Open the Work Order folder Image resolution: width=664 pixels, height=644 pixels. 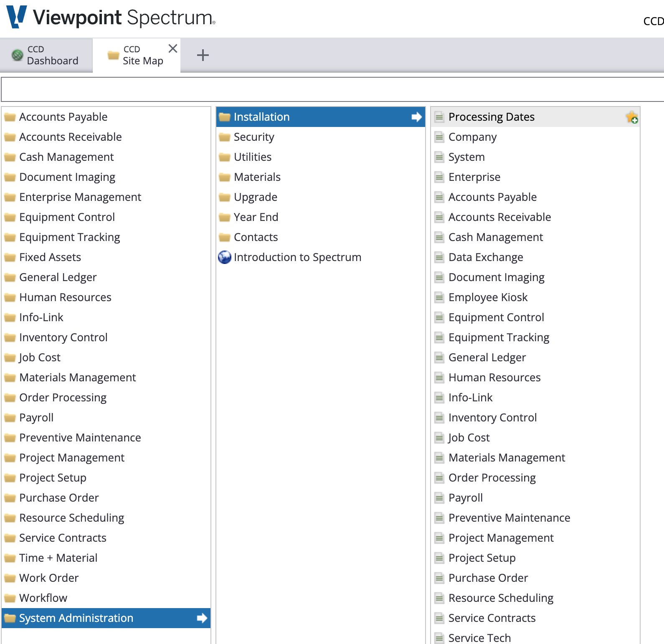point(106,578)
